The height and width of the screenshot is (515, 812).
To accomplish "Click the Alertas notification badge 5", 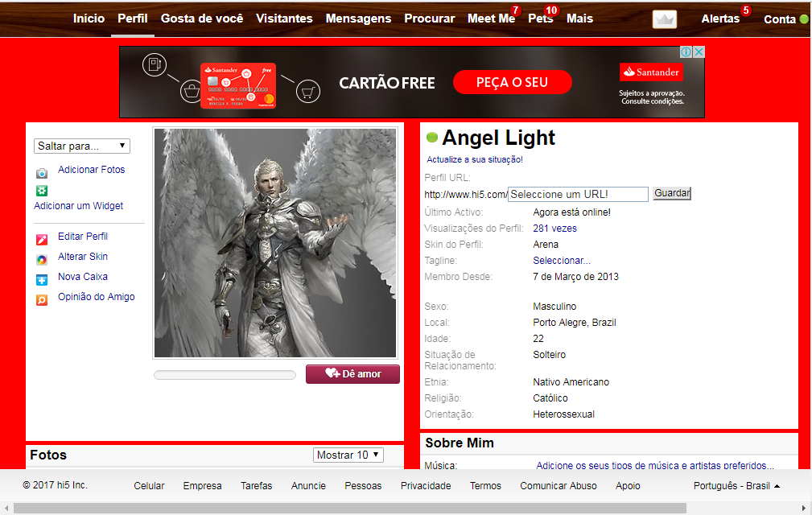I will pos(746,10).
